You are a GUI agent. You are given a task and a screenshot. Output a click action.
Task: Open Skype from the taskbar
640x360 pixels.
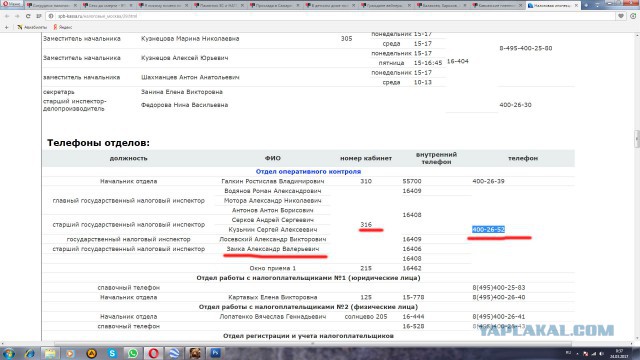pos(112,353)
